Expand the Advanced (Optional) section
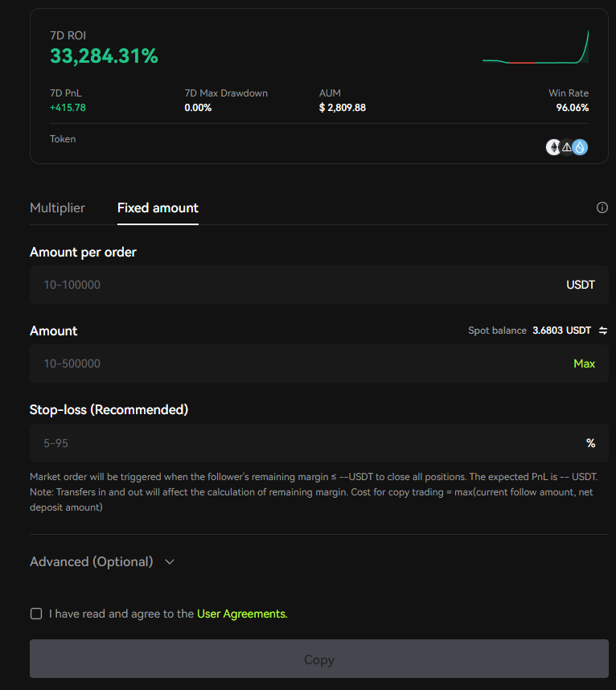This screenshot has width=616, height=690. click(102, 562)
